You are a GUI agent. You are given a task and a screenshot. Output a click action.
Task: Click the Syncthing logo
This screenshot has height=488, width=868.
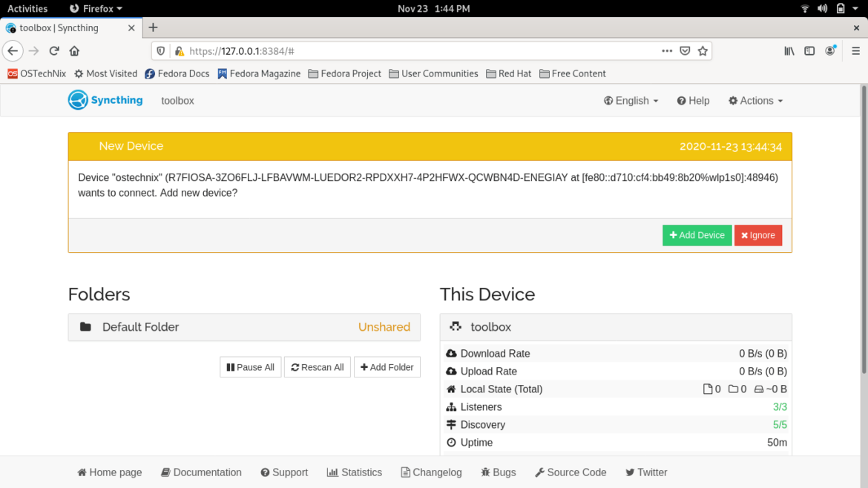tap(77, 100)
